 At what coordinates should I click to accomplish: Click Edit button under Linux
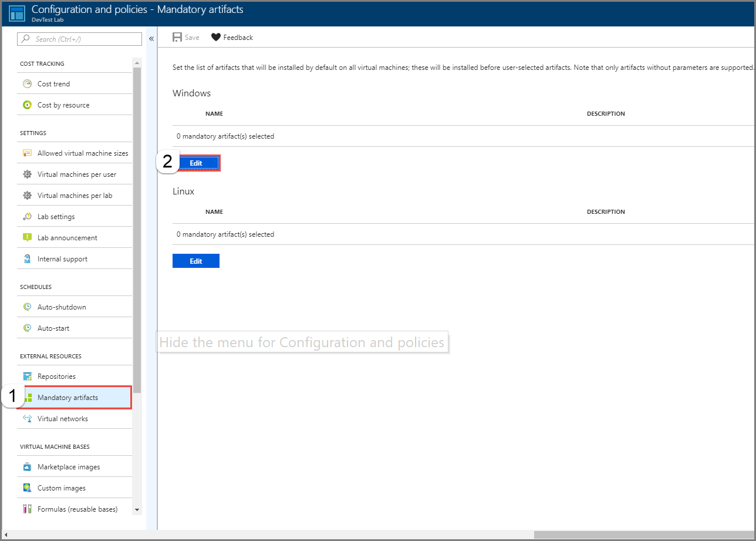coord(196,261)
